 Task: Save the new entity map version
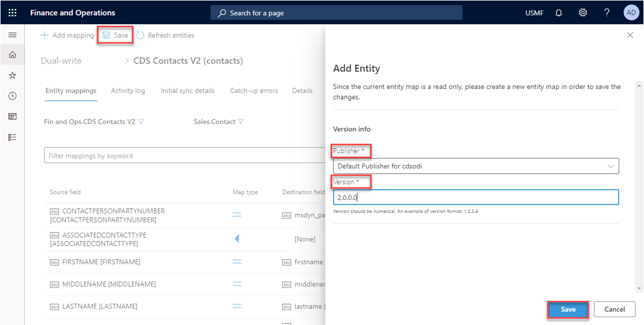click(567, 309)
